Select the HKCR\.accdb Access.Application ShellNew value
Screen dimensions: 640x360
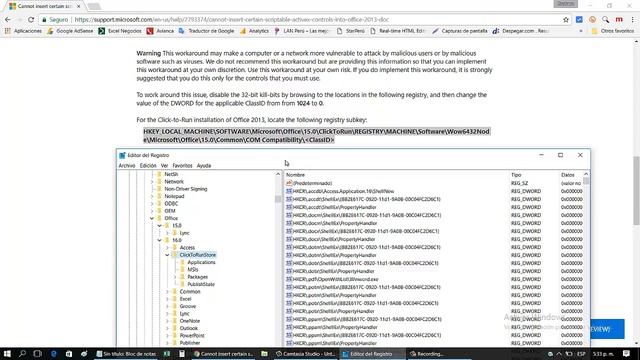point(343,191)
